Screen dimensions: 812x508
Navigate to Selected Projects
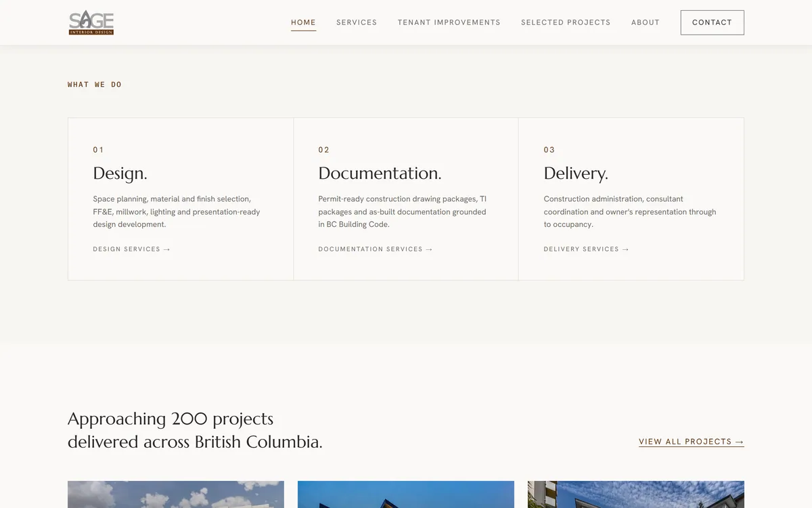pyautogui.click(x=566, y=22)
